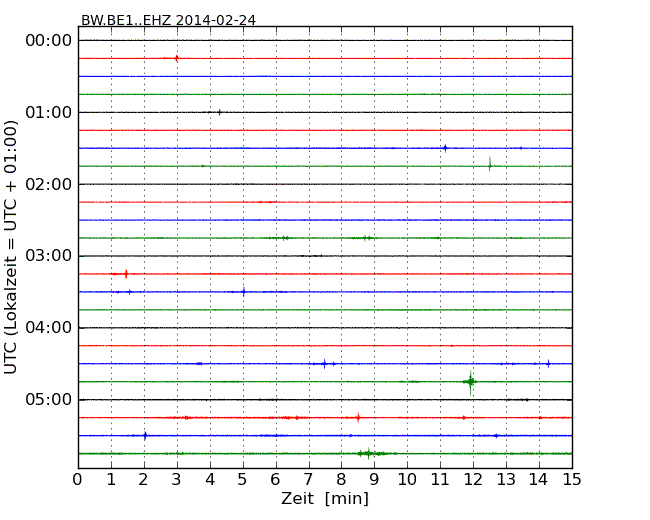Click the plot title BW.BE1..EHZ 2014-02-24

pyautogui.click(x=168, y=20)
